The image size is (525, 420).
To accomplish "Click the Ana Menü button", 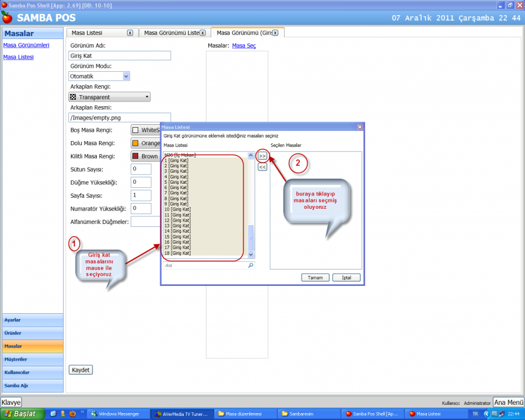I will pos(509,402).
